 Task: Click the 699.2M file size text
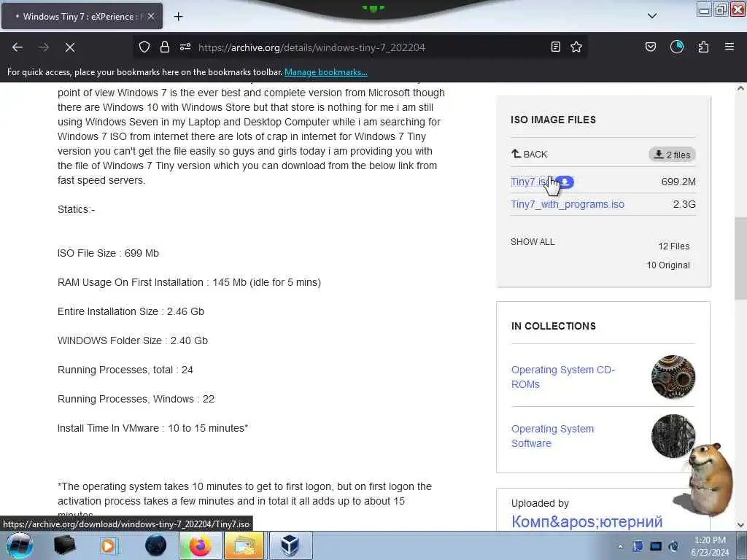point(678,182)
